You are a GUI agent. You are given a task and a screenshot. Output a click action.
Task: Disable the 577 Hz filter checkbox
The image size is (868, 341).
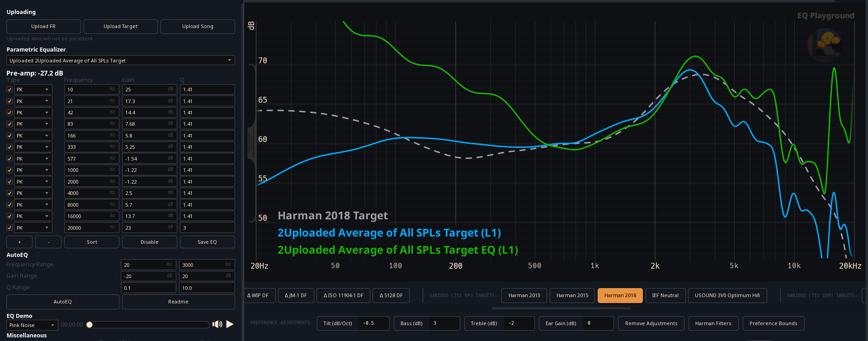(x=9, y=159)
